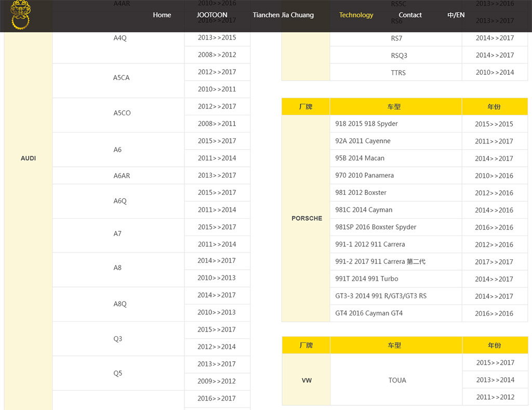
Task: Click 918 Spyder year 2015>>2015
Action: [x=495, y=124]
